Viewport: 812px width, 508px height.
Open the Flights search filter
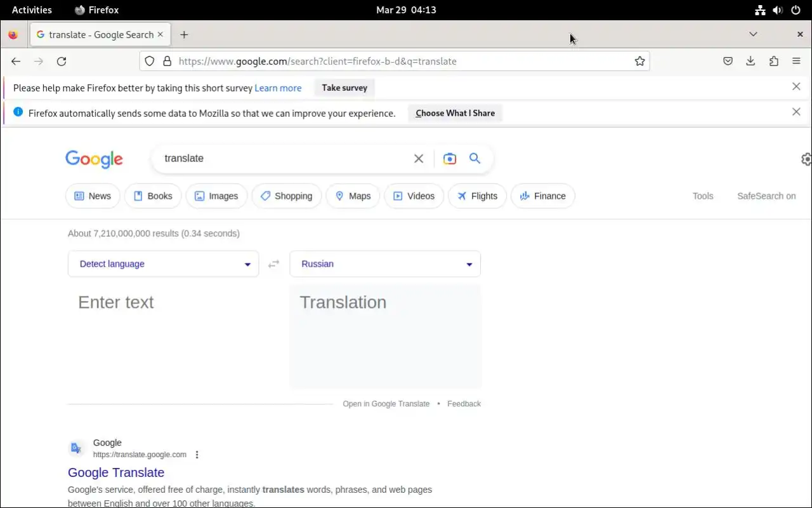click(x=477, y=196)
